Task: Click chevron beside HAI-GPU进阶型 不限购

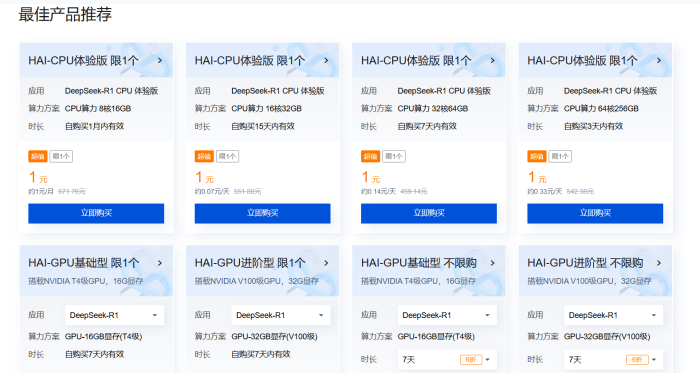Action: coord(659,263)
